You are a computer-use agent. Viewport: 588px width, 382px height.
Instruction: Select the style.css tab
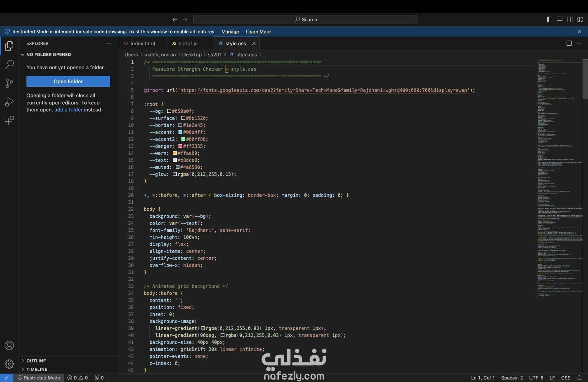point(236,43)
